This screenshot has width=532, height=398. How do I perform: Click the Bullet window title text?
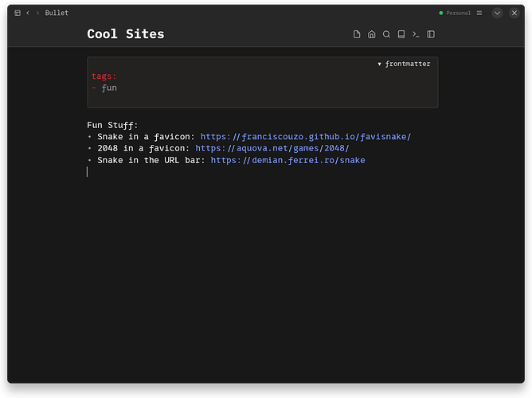tap(57, 13)
